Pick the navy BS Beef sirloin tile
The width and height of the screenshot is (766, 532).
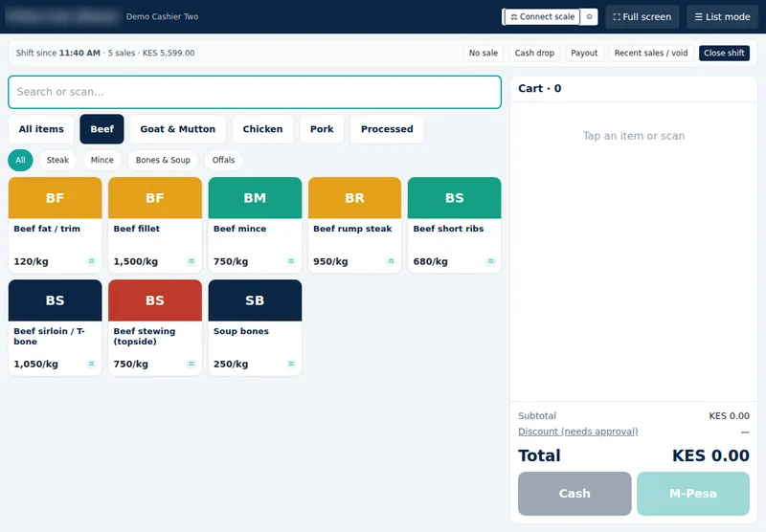click(x=56, y=327)
